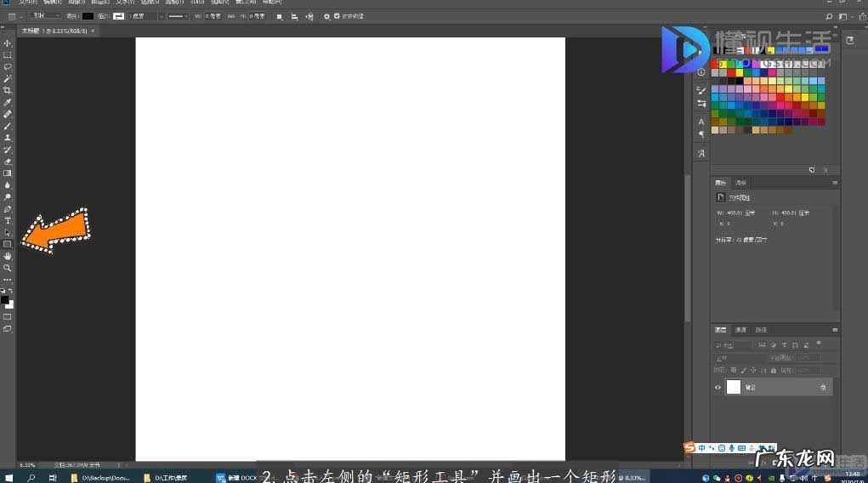Open the Layers panel flyout menu
Image resolution: width=868 pixels, height=483 pixels.
835,330
